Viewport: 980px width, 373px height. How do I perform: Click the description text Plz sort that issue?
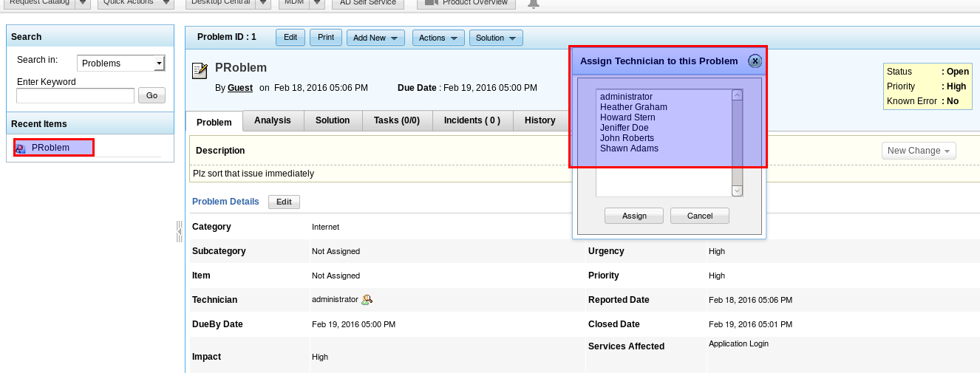click(x=253, y=174)
